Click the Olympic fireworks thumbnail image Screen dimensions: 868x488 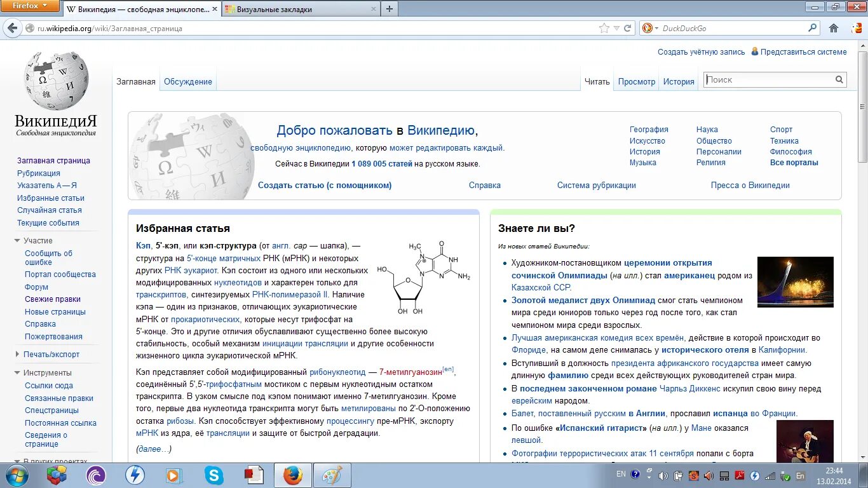(796, 282)
